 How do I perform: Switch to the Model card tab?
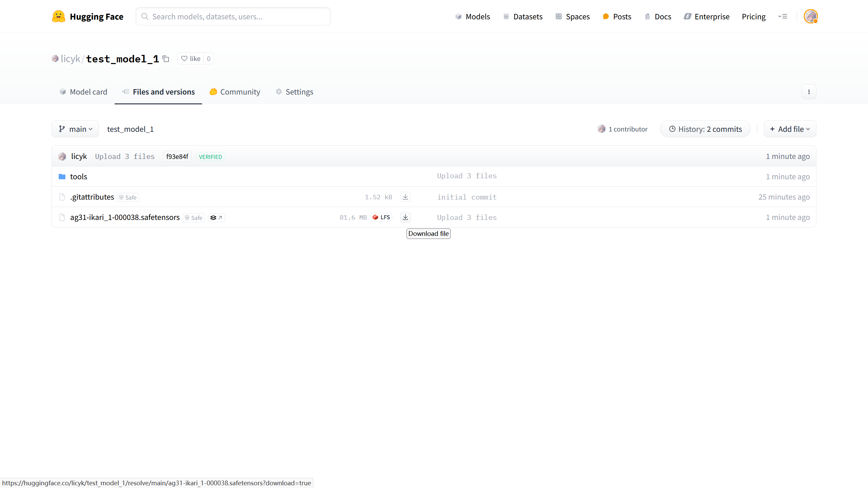pos(83,92)
